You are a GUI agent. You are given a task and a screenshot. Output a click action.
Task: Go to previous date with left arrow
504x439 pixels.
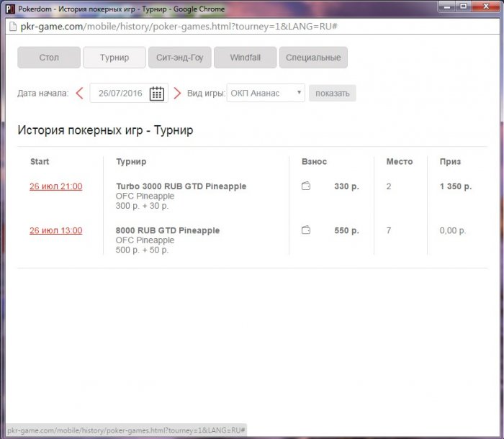click(x=80, y=94)
